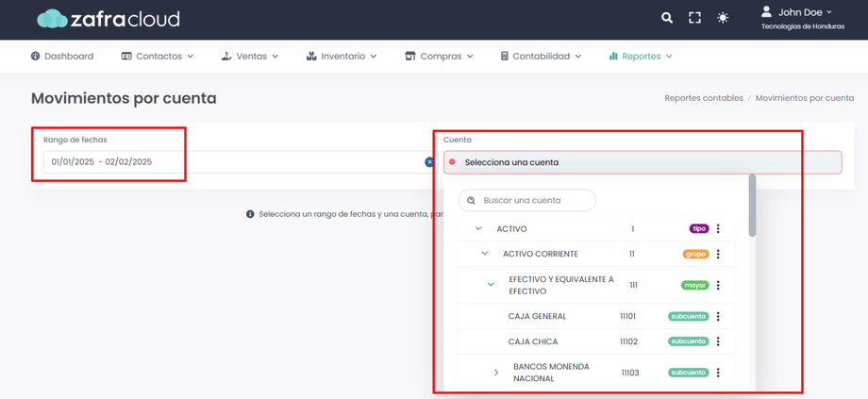Follow the Reportes contables breadcrumb link
The height and width of the screenshot is (399, 868).
point(704,98)
